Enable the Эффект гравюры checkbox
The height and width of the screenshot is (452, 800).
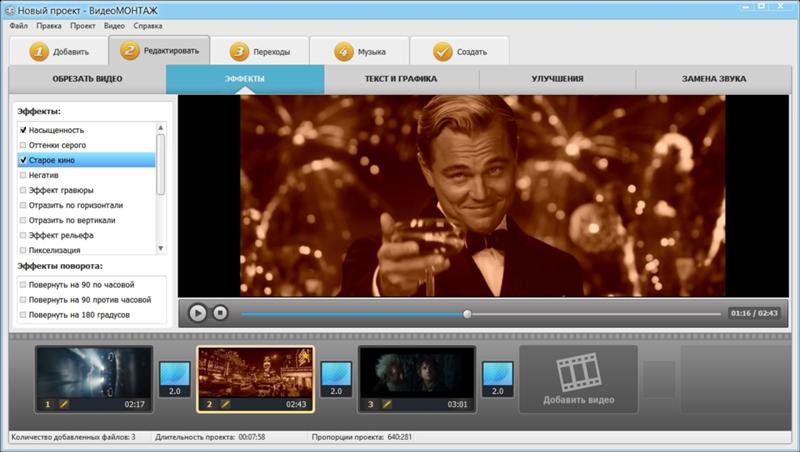point(23,190)
